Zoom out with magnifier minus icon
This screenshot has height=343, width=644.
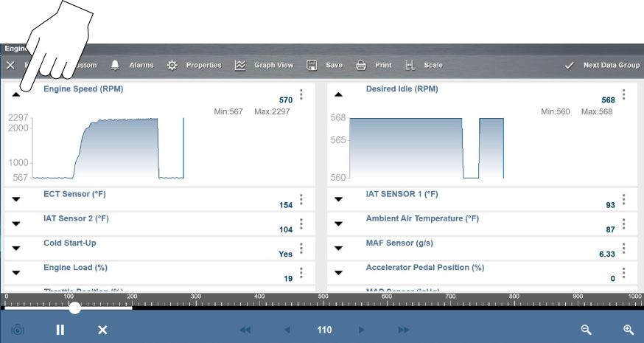(x=586, y=330)
